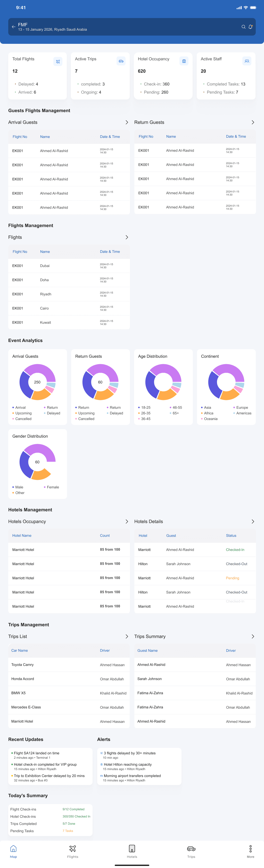Select the Toyota Camry trip row

[x=69, y=664]
